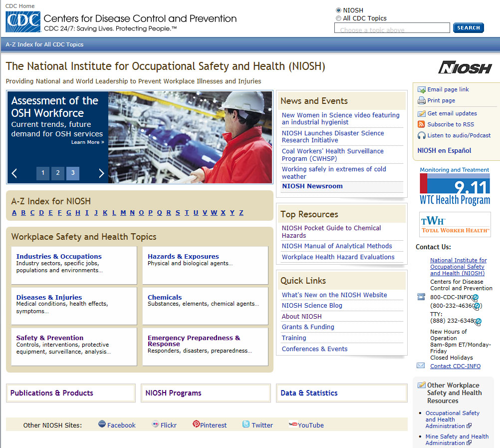Go to carousel slide 1

(x=43, y=173)
